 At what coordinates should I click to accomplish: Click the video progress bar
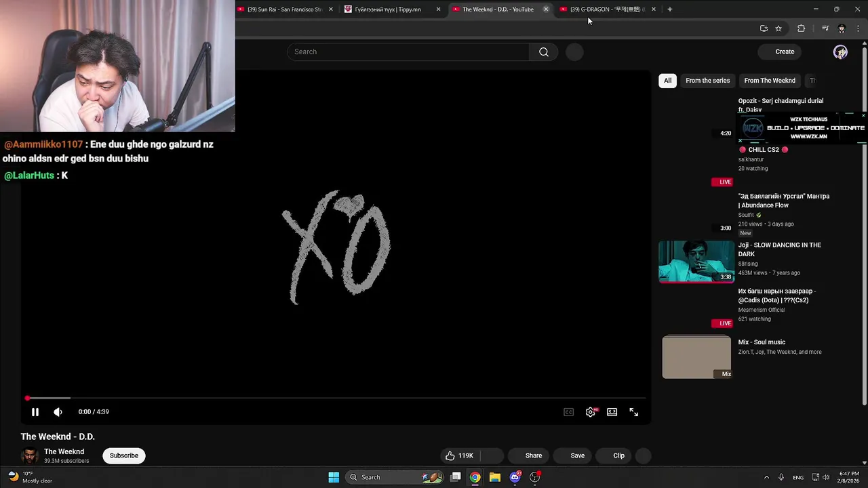click(336, 399)
